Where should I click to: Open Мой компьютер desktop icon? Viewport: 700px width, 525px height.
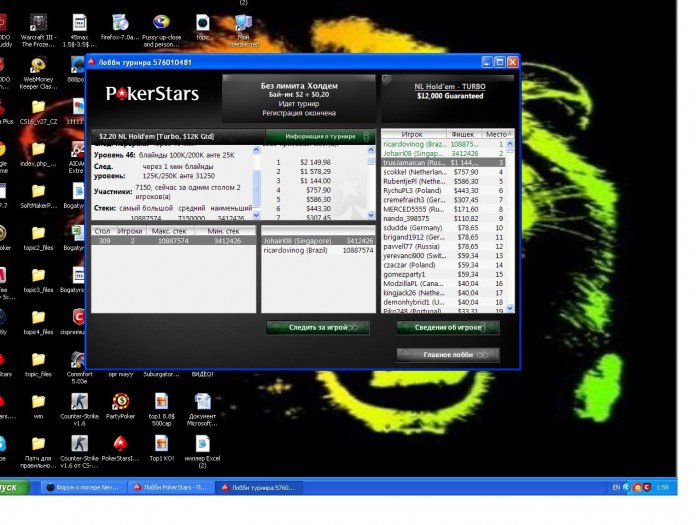243,30
